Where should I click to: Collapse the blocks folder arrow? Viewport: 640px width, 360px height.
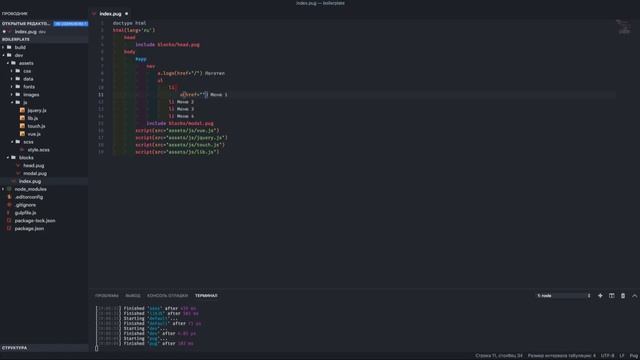pyautogui.click(x=8, y=158)
